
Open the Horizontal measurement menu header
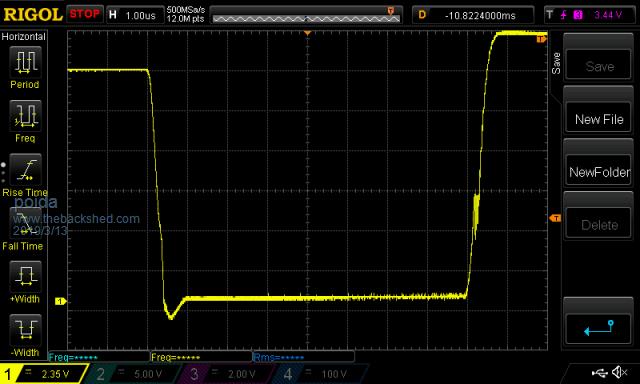pos(24,37)
